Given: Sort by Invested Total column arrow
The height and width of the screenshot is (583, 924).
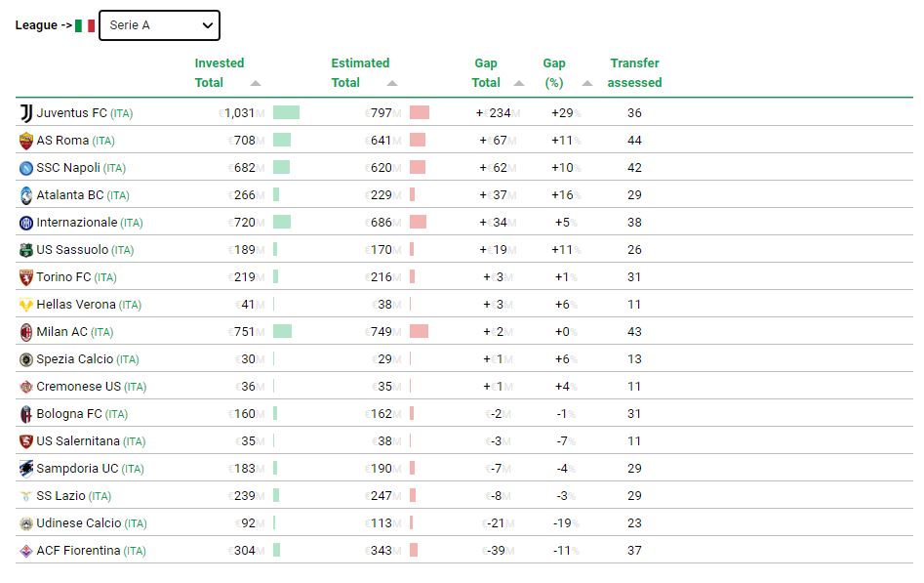Looking at the screenshot, I should [x=256, y=84].
